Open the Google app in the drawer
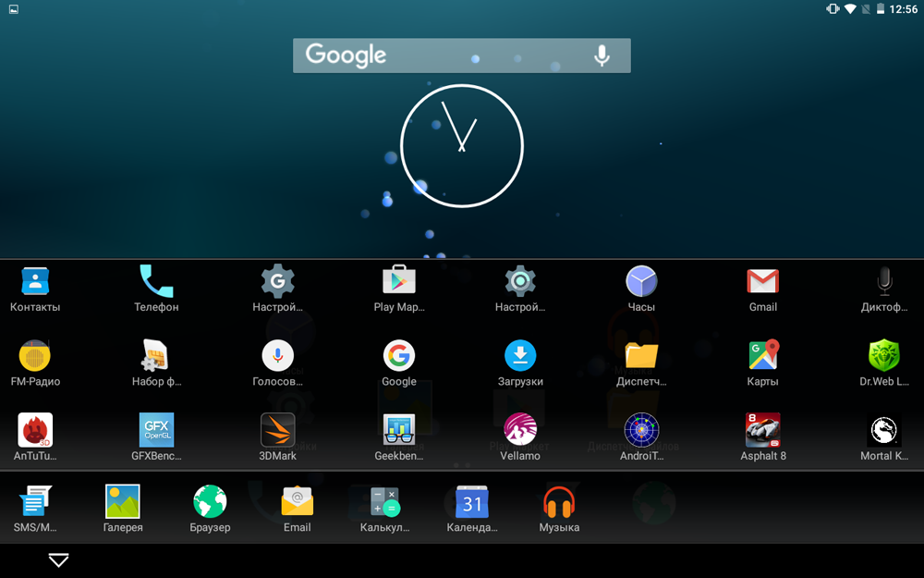Screen dimensions: 924x578 (x=399, y=356)
